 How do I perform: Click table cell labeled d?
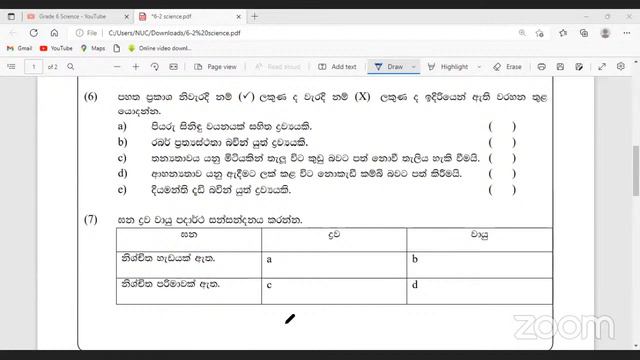point(479,291)
